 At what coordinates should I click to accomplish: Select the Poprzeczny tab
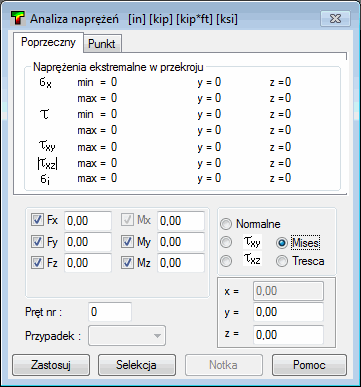[x=48, y=42]
